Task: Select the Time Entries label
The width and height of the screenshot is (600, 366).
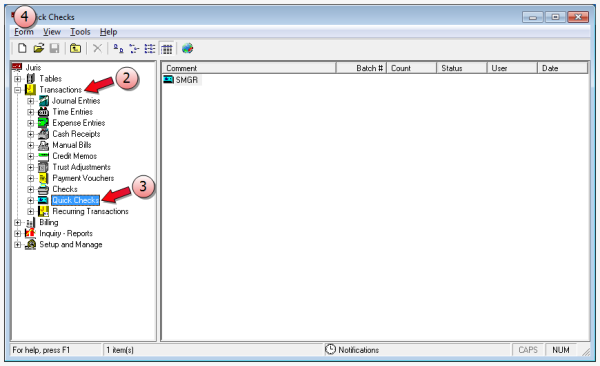Action: tap(73, 112)
